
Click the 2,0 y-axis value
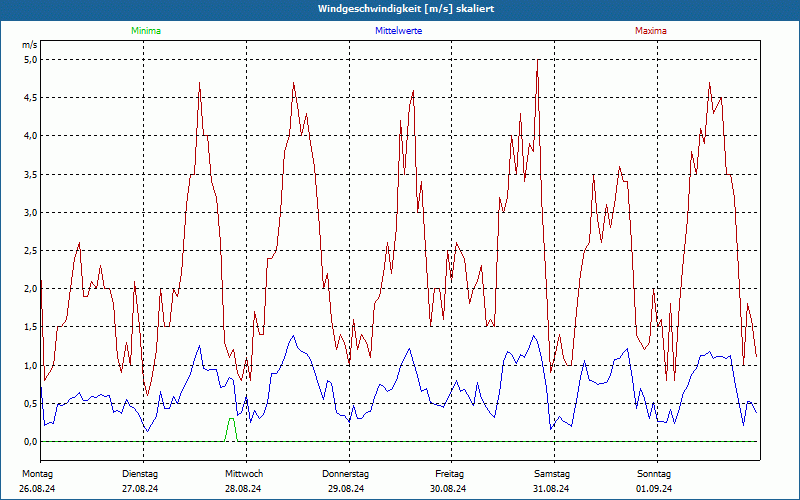click(x=31, y=289)
